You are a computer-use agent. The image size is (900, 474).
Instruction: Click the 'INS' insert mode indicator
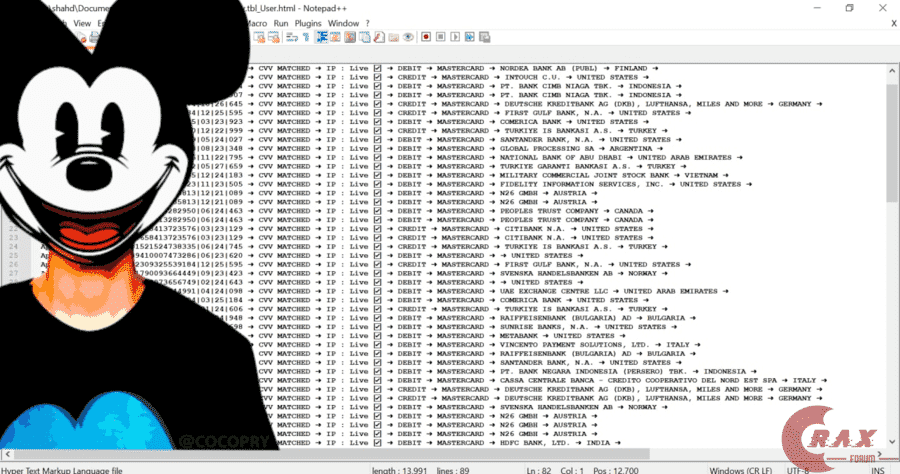[x=878, y=471]
